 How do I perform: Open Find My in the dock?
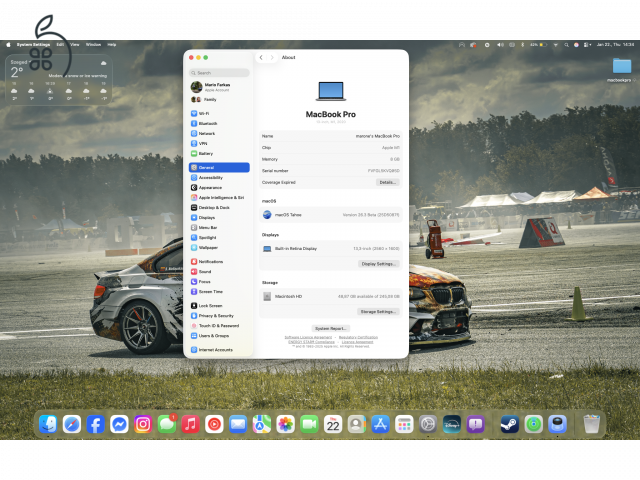534,424
